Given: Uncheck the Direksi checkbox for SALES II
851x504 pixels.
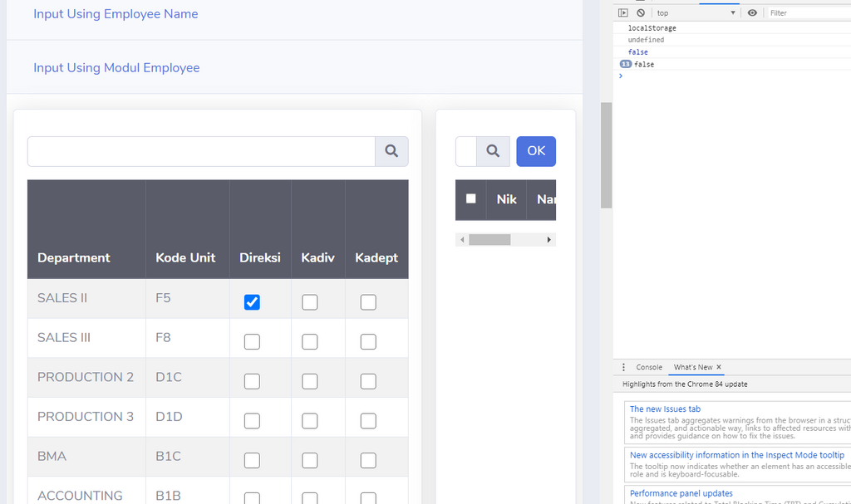Looking at the screenshot, I should coord(252,302).
